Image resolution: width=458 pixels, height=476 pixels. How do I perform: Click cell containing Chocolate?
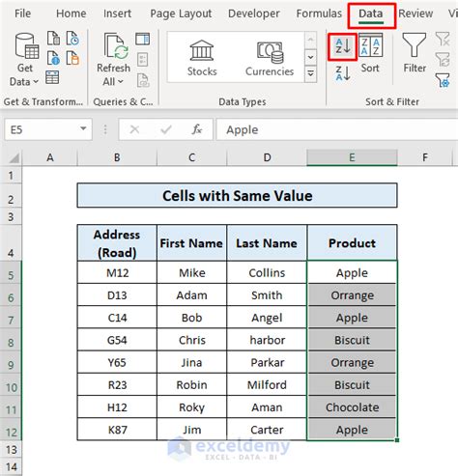[352, 407]
